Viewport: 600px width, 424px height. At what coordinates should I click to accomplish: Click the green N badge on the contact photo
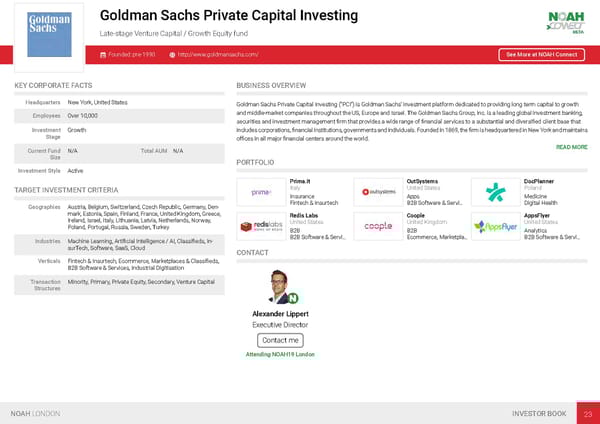294,298
